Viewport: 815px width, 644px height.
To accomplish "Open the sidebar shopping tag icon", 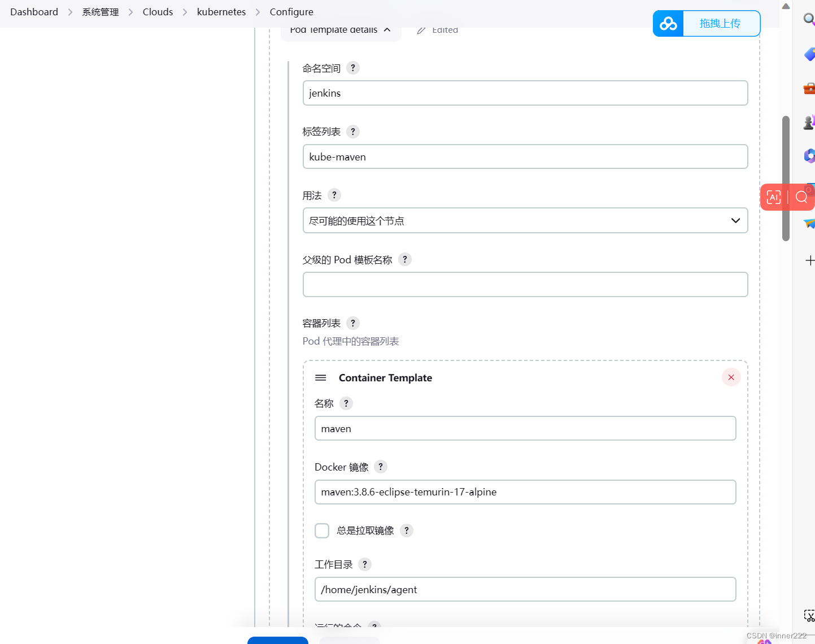I will coord(809,54).
